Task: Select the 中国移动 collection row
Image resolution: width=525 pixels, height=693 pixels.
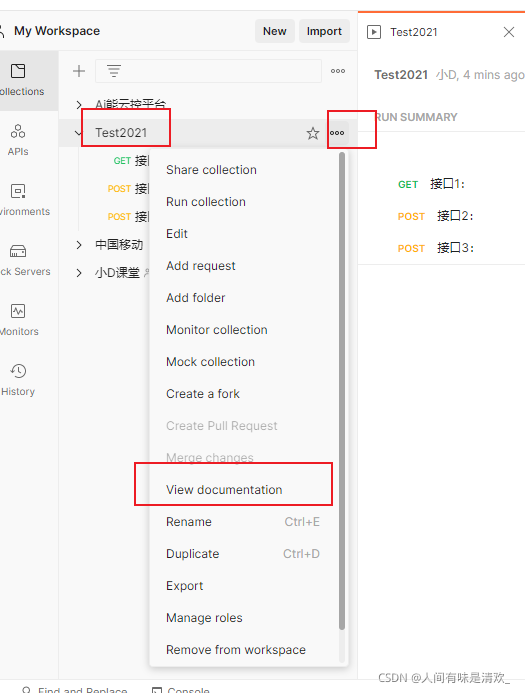Action: [x=119, y=245]
